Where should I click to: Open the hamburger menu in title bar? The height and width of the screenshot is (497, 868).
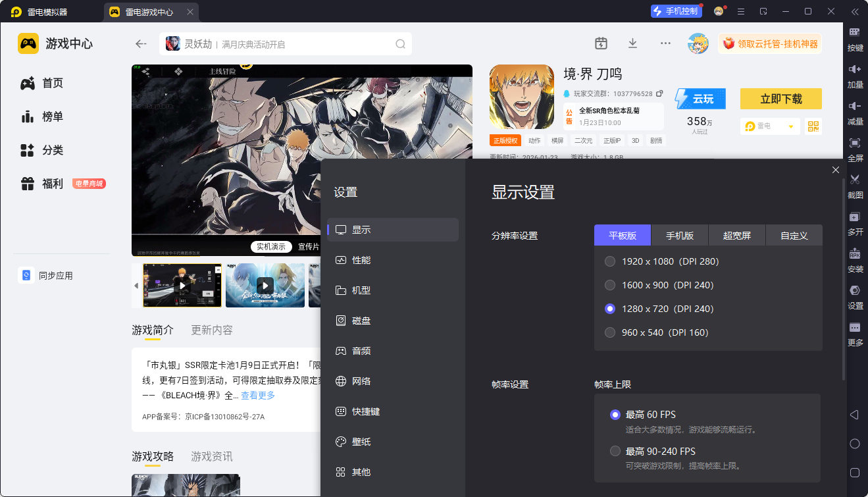(x=741, y=12)
